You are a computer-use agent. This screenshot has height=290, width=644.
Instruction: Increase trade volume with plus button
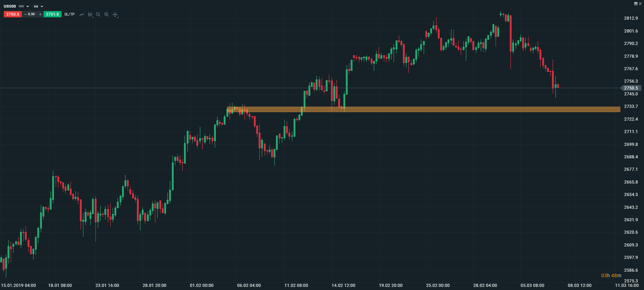point(40,14)
